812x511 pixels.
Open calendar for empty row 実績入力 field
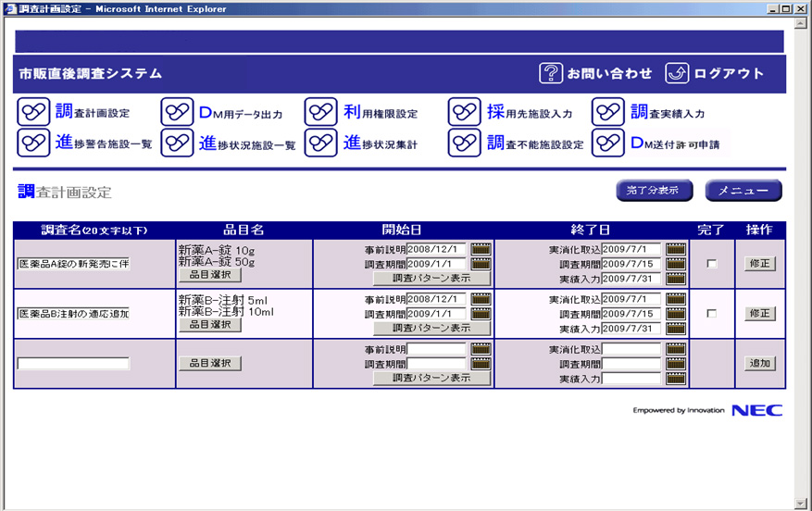click(675, 379)
